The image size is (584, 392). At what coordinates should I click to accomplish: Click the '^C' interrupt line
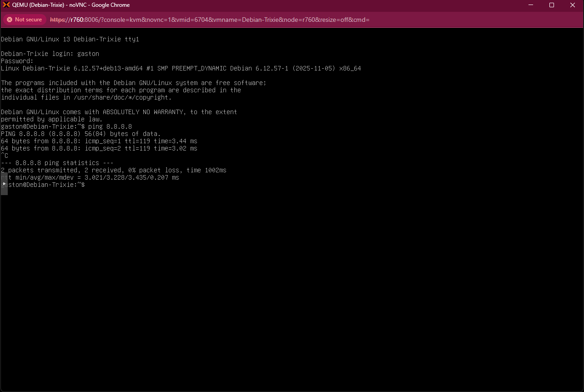[5, 156]
